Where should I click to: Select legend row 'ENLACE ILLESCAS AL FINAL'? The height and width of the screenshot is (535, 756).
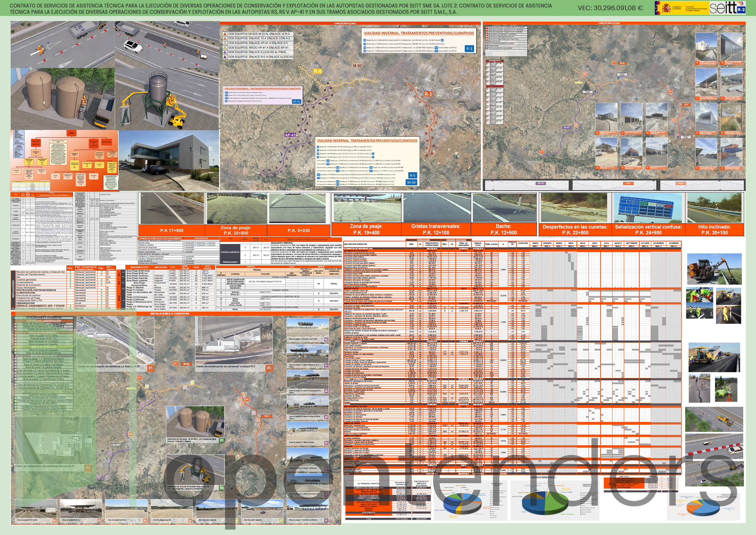tap(258, 52)
